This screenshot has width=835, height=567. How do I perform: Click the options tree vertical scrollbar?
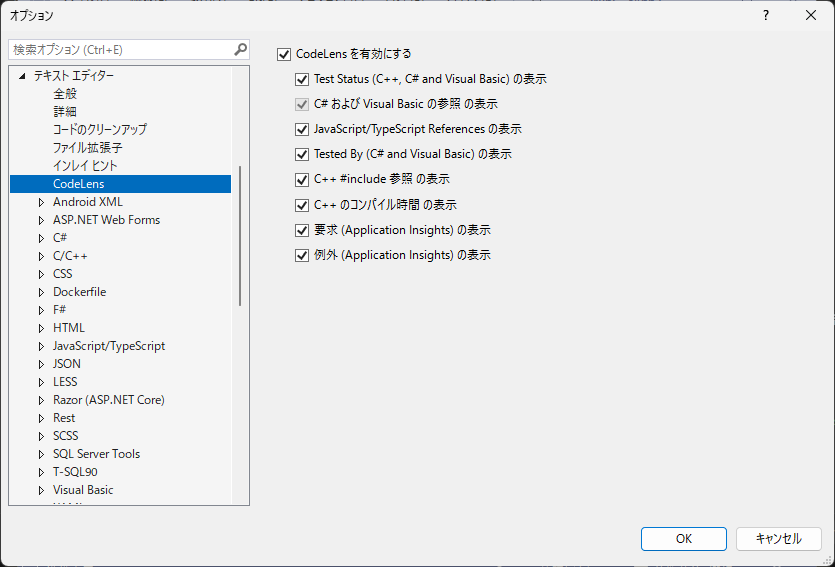tap(240, 236)
